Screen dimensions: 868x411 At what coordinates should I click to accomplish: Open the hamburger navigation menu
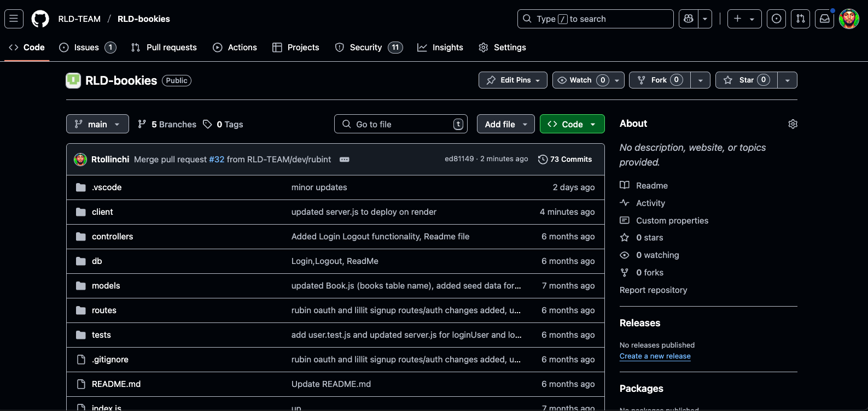(x=14, y=19)
